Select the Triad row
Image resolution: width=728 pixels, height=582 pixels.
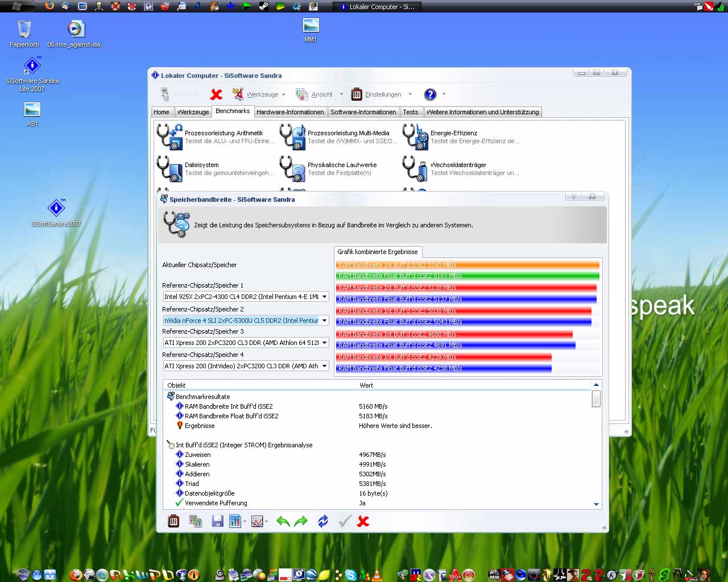point(192,484)
